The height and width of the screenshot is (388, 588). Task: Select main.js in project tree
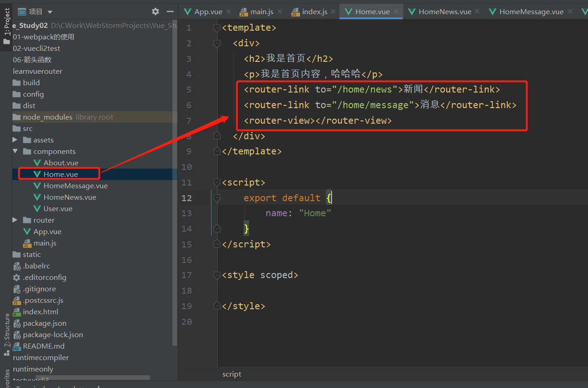(x=45, y=243)
